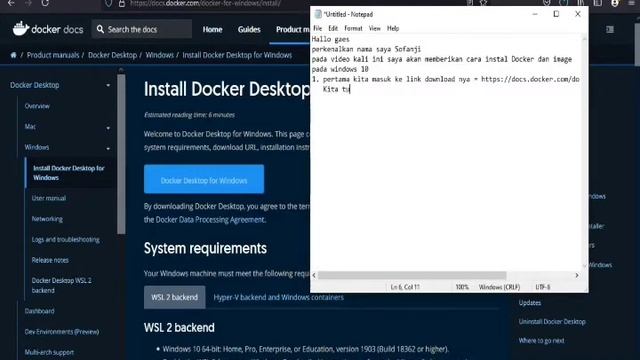The height and width of the screenshot is (360, 640).
Task: Select Install Docker Desktop for Windows sidebar item
Action: pos(69,173)
